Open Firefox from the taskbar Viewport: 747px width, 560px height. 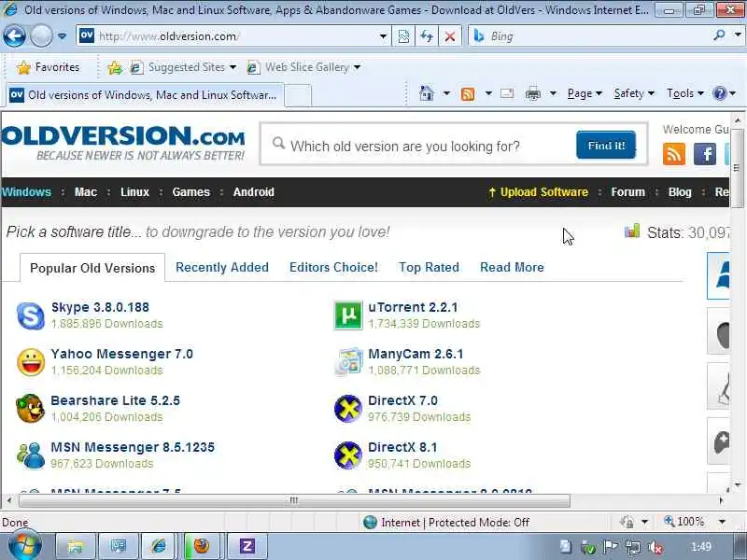[x=202, y=546]
